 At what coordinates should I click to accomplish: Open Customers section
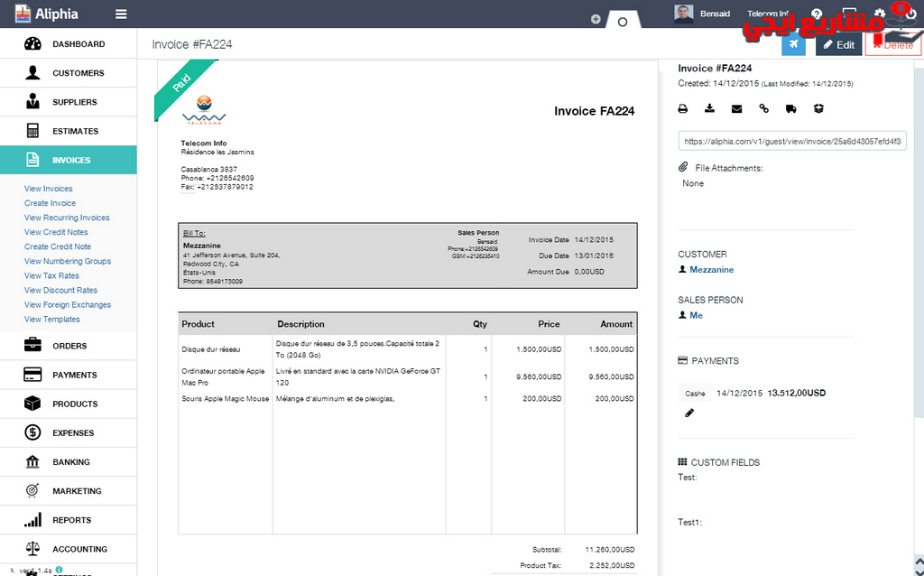(69, 73)
